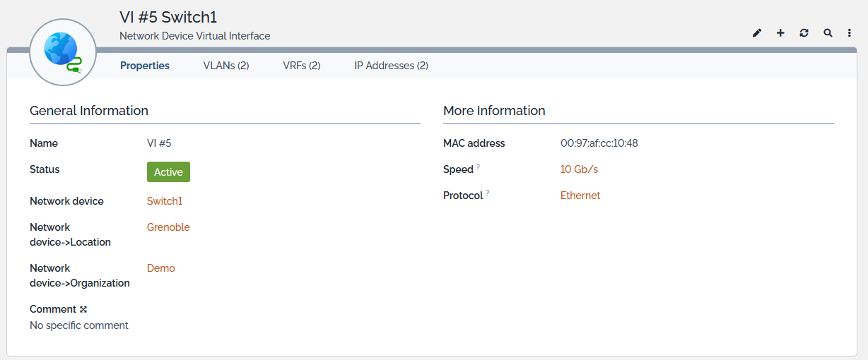This screenshot has height=360, width=868.
Task: Open the Demo organization link
Action: 161,268
